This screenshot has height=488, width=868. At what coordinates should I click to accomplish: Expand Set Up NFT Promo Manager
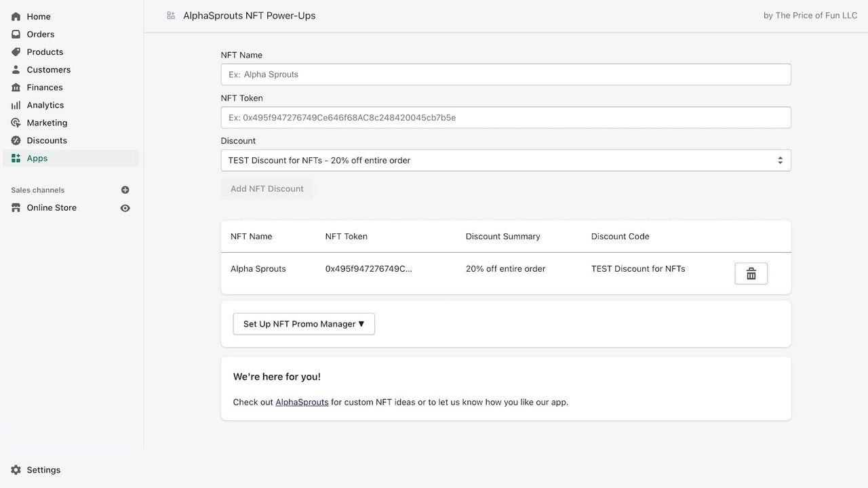[304, 324]
